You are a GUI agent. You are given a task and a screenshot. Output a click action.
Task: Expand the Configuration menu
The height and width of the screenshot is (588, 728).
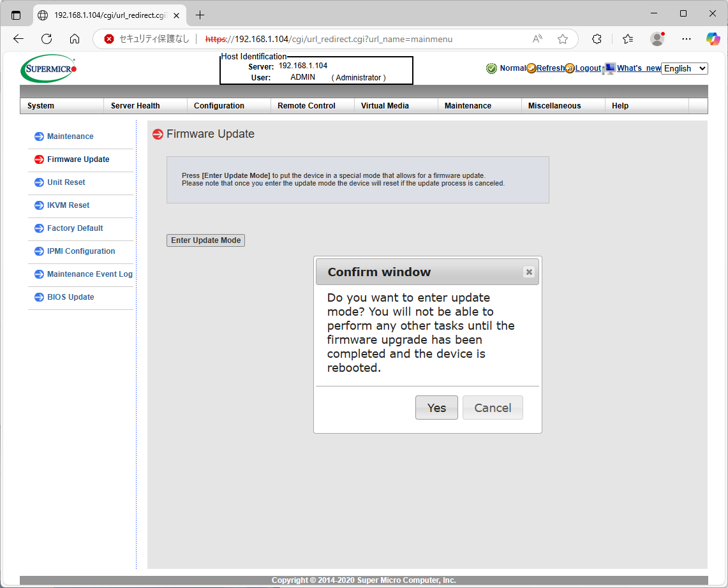219,106
